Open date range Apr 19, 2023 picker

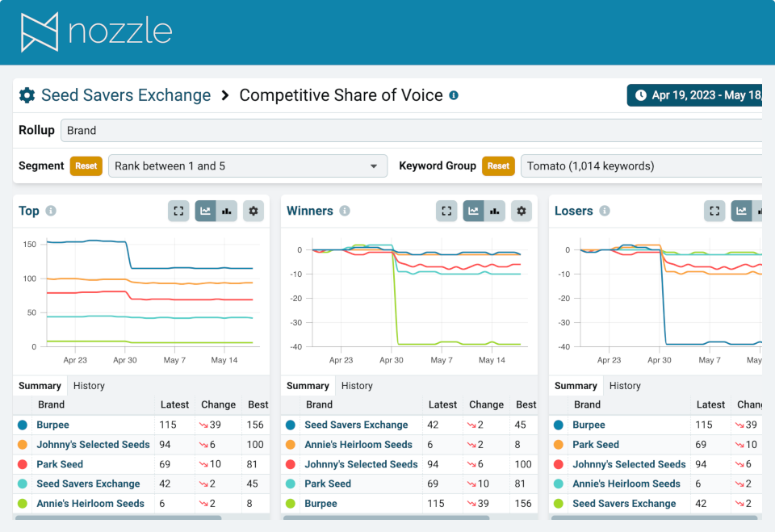coord(695,95)
